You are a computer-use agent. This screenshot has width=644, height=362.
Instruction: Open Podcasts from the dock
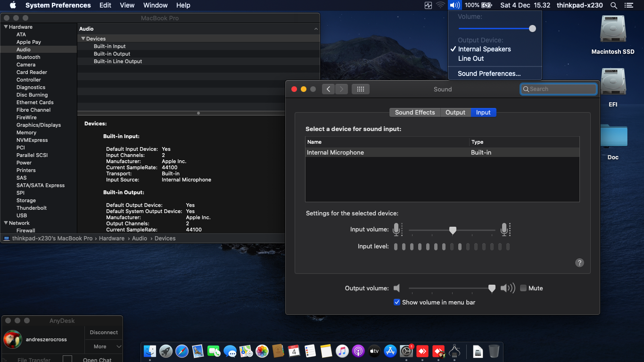358,351
